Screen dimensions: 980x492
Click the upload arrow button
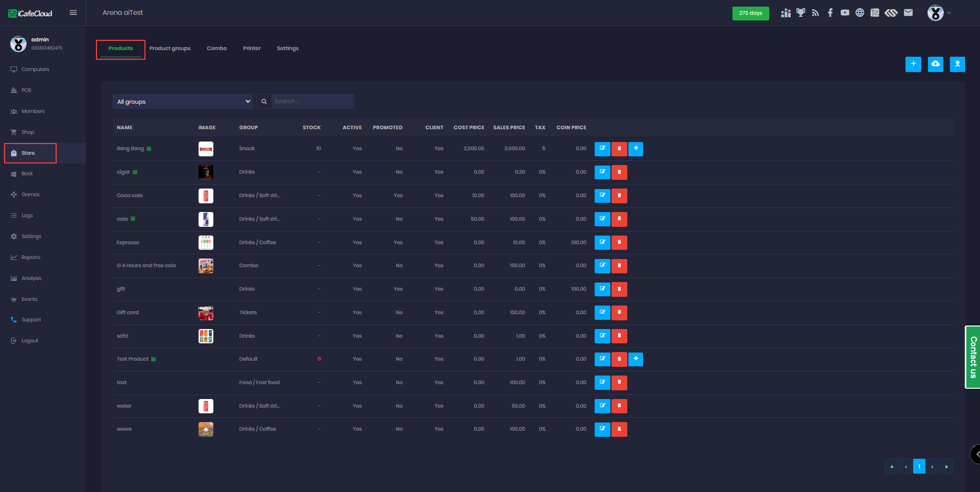[957, 64]
